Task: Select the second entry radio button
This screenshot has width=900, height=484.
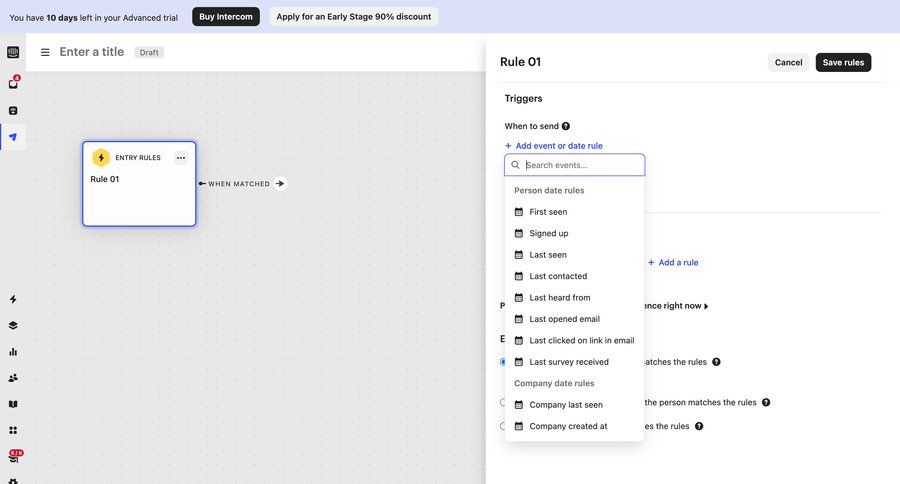Action: point(503,402)
